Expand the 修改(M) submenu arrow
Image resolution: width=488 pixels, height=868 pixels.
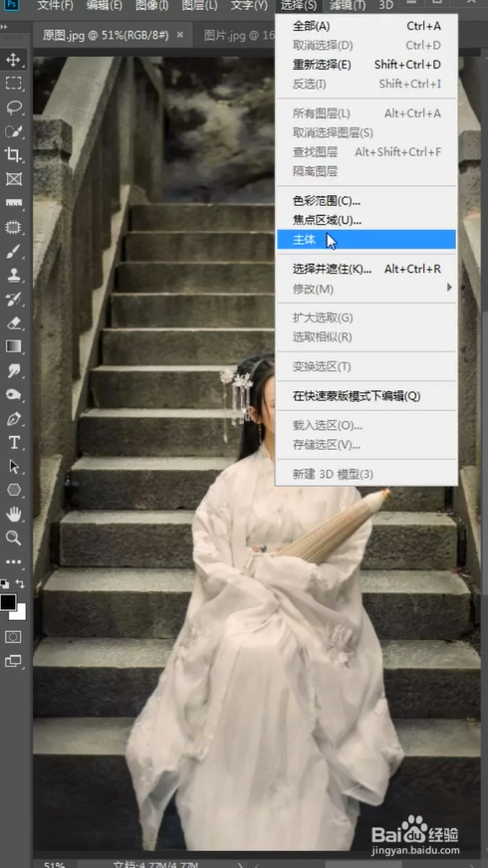(x=449, y=288)
